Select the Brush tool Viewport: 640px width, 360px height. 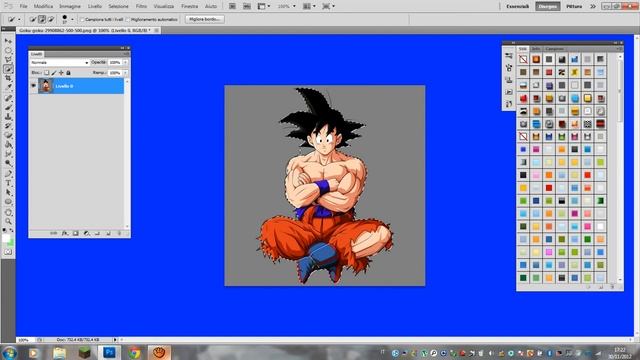pos(8,107)
